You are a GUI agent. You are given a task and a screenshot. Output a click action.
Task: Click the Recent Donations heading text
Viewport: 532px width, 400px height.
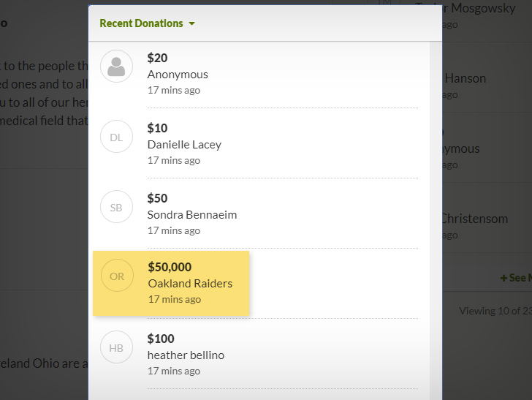tap(141, 23)
